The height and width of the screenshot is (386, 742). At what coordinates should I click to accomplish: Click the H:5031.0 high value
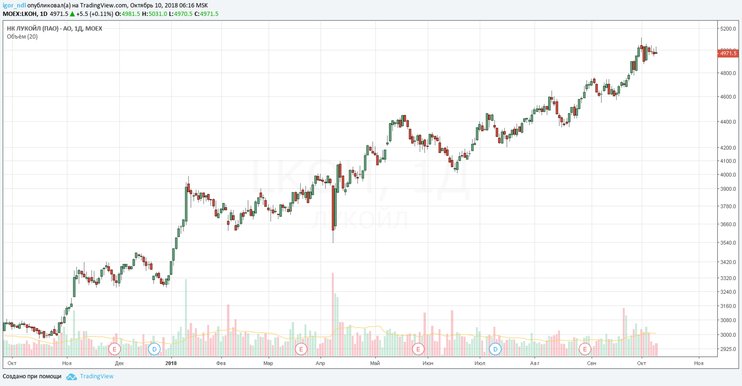(154, 14)
